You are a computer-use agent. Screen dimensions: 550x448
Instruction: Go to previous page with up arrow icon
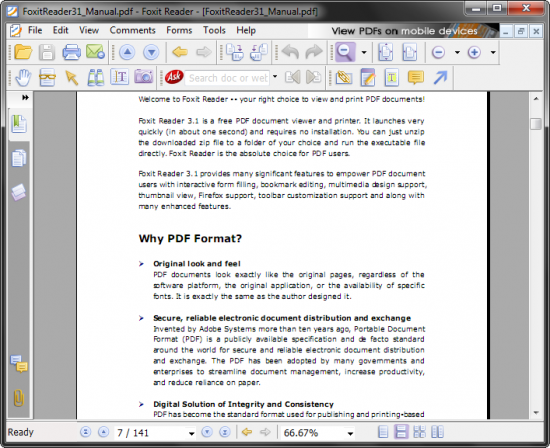[x=127, y=52]
